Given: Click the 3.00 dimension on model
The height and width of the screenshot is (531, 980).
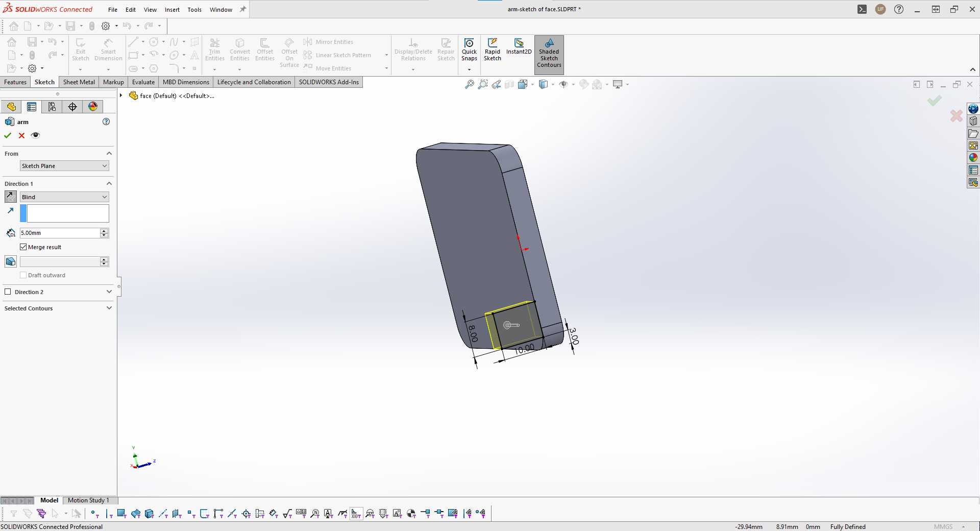Looking at the screenshot, I should [574, 336].
